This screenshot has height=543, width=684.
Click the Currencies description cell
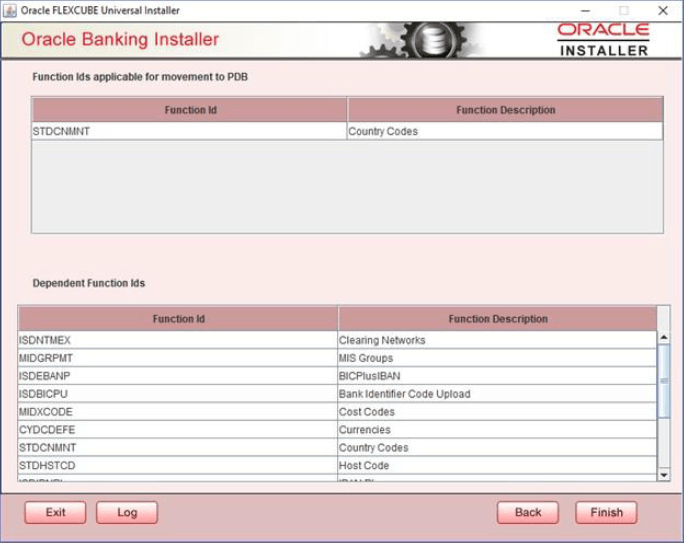(x=497, y=430)
